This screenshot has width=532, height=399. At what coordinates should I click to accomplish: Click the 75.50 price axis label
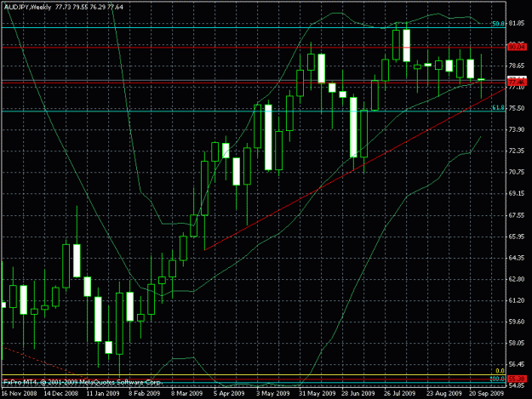[x=517, y=108]
